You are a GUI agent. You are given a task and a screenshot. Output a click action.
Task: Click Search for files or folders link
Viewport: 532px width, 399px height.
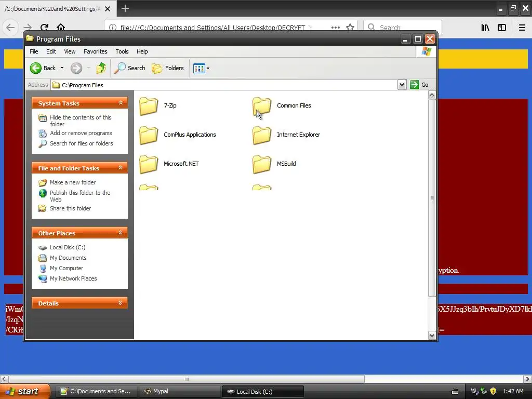pyautogui.click(x=82, y=143)
